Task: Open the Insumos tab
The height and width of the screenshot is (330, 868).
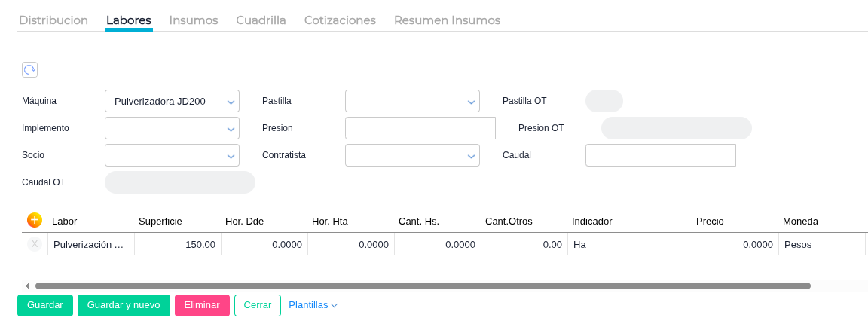Action: click(x=194, y=20)
